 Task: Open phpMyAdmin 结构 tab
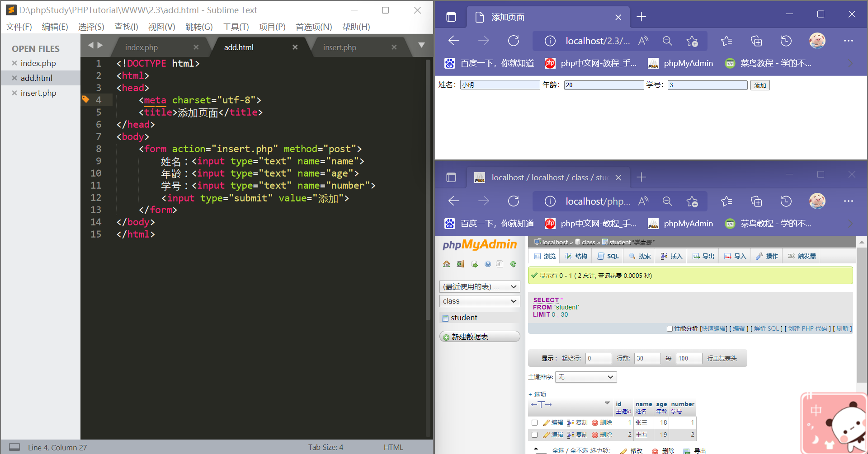click(576, 257)
